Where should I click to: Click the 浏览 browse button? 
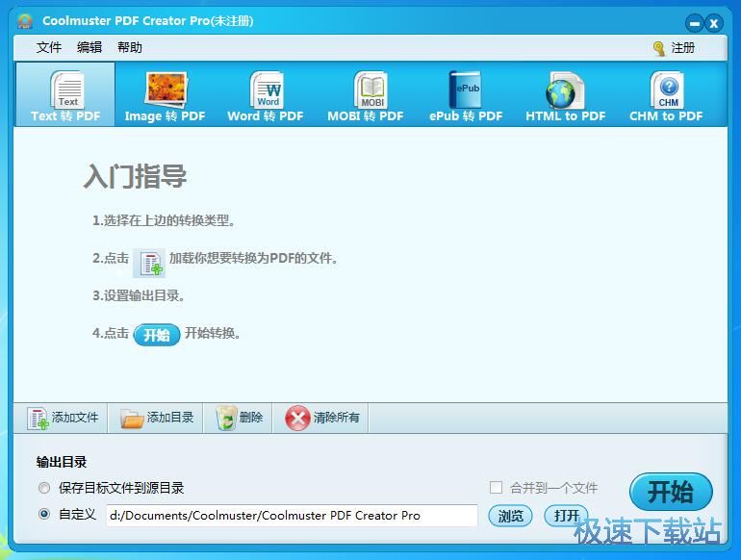[x=510, y=516]
